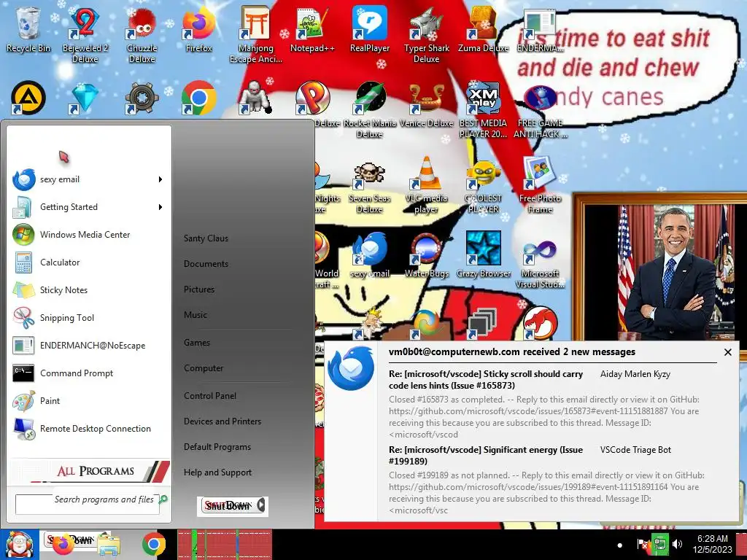This screenshot has height=560, width=747.
Task: Click the volume speaker icon in the tray
Action: (677, 544)
